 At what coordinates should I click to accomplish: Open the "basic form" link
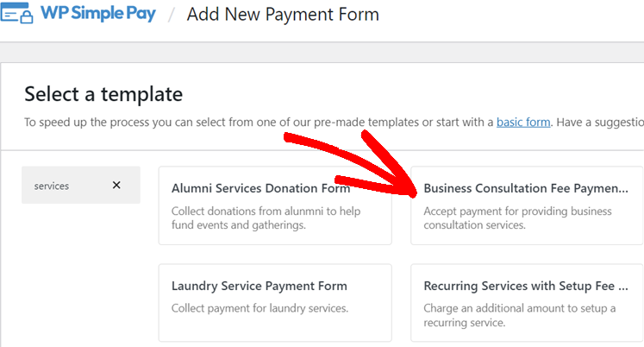tap(523, 122)
